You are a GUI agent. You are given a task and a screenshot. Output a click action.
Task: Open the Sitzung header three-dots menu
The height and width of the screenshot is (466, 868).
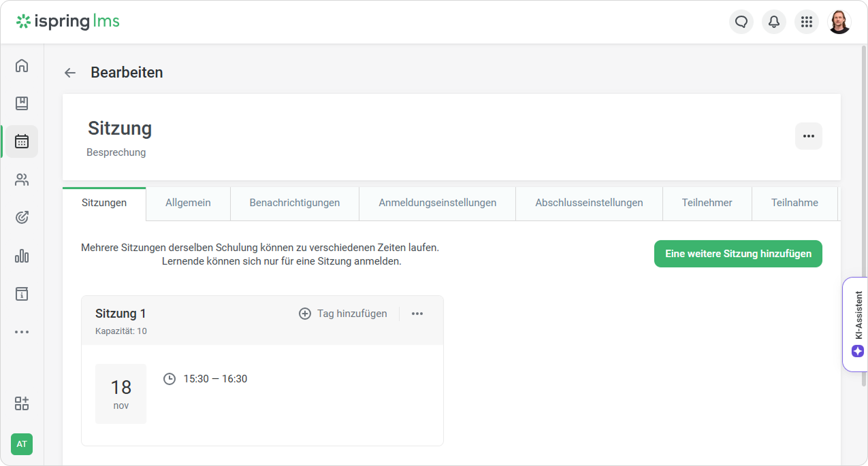809,136
